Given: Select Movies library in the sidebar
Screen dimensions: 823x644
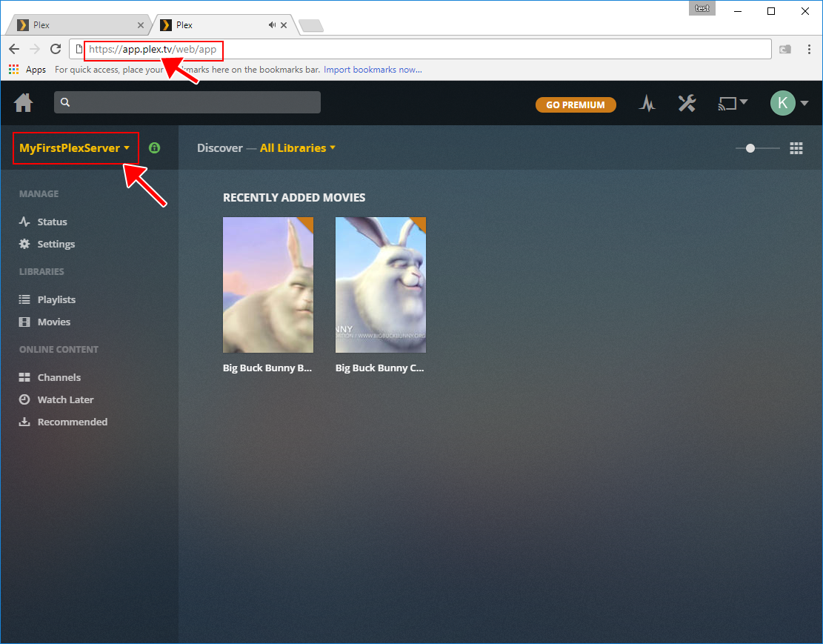Looking at the screenshot, I should coord(53,322).
